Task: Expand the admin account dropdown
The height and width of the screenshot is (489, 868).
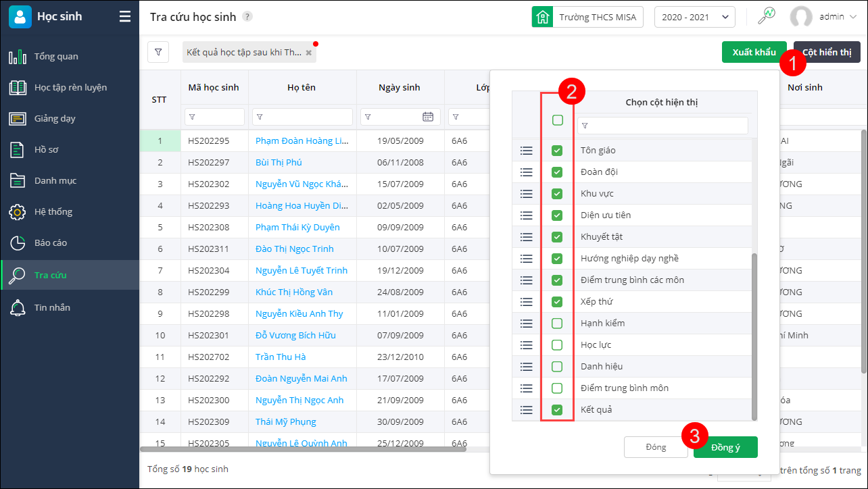Action: [852, 17]
